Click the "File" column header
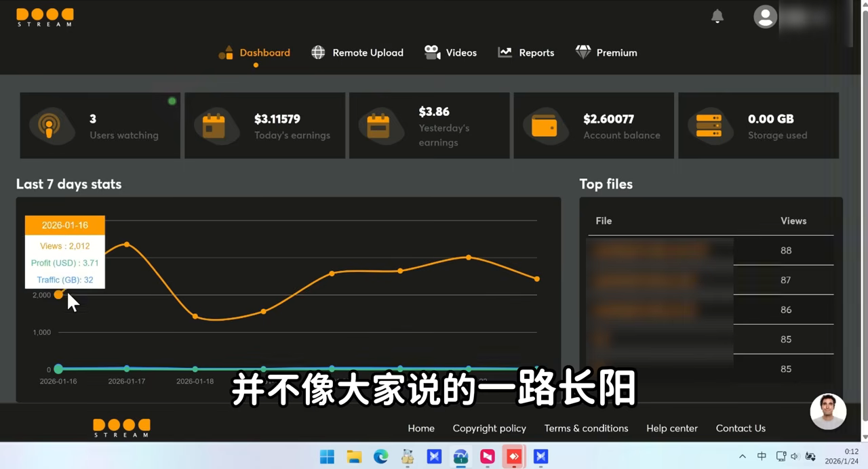 coord(604,221)
